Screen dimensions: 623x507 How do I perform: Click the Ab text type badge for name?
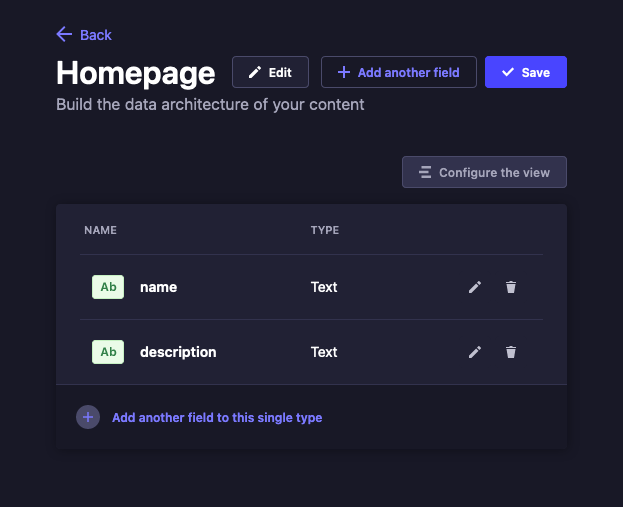click(x=108, y=287)
